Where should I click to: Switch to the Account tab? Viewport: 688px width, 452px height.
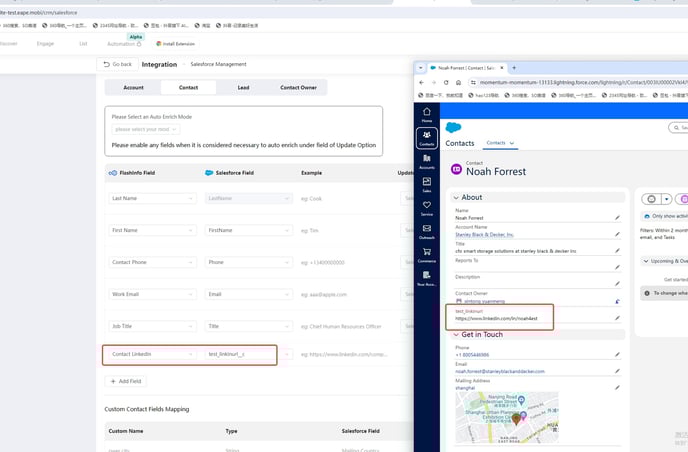(x=133, y=88)
